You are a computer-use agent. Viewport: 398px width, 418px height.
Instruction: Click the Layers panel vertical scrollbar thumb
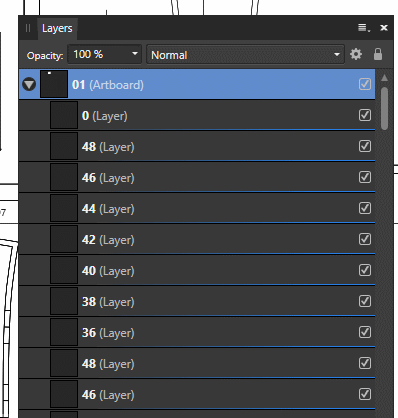tap(384, 108)
